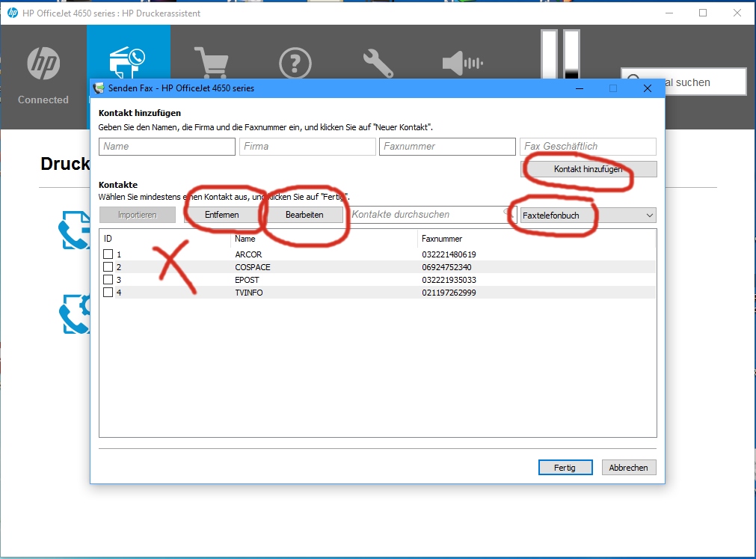
Task: Sort contacts by ID column header
Action: [108, 239]
